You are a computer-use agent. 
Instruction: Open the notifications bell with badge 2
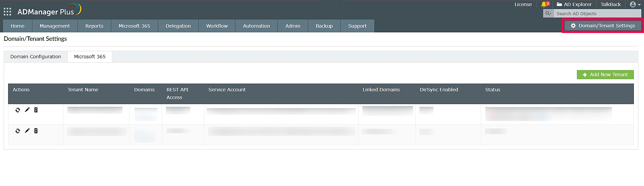pos(545,4)
